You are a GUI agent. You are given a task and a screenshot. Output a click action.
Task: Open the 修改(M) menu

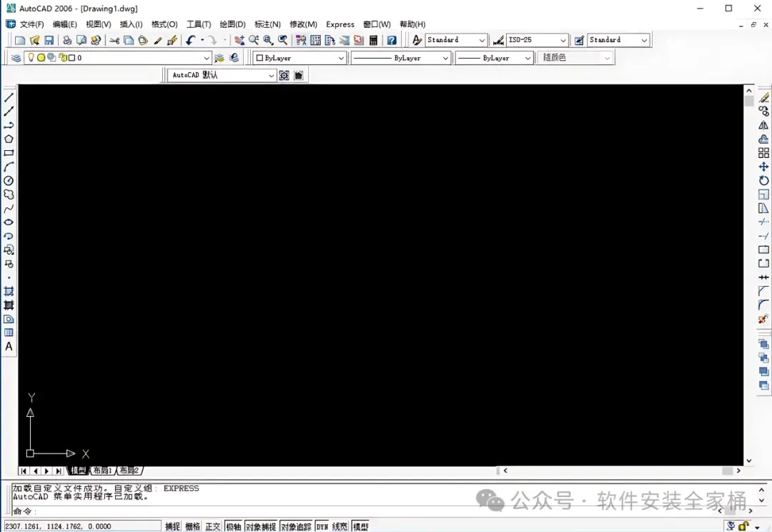(x=303, y=24)
